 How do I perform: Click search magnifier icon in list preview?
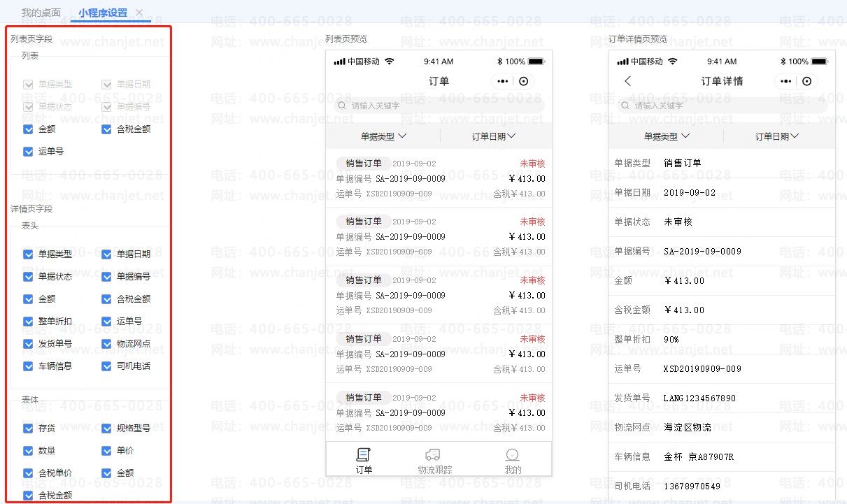342,106
